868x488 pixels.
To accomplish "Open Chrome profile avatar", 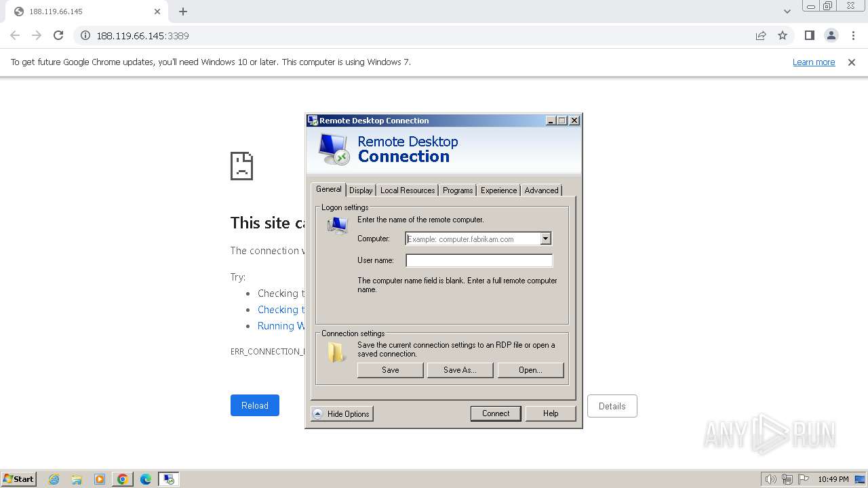I will [831, 35].
